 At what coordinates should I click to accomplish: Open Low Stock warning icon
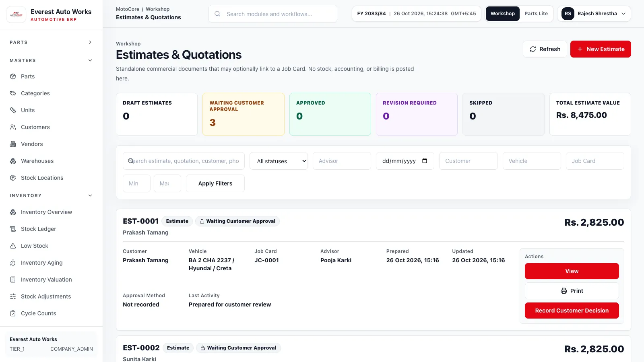click(13, 246)
